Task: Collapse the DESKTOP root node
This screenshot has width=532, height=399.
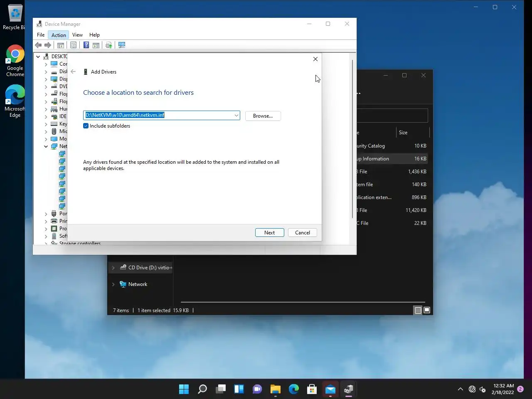Action: coord(38,57)
